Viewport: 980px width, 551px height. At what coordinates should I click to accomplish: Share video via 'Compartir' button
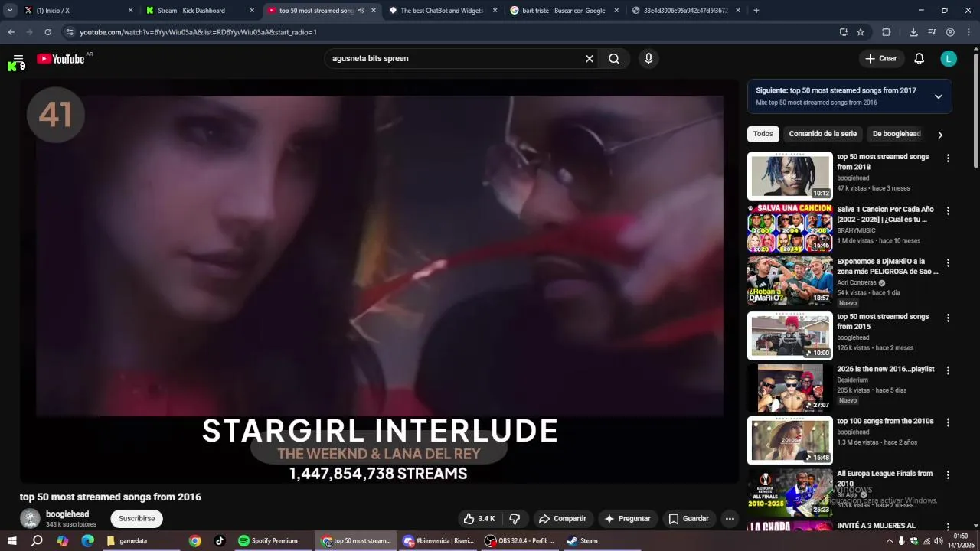[563, 519]
